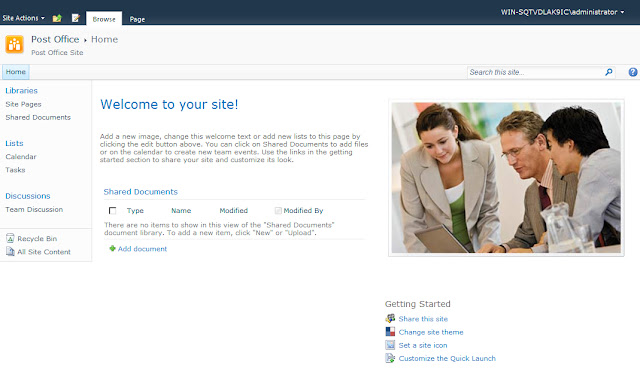
Task: Toggle the select-all documents checkbox
Action: pos(112,211)
